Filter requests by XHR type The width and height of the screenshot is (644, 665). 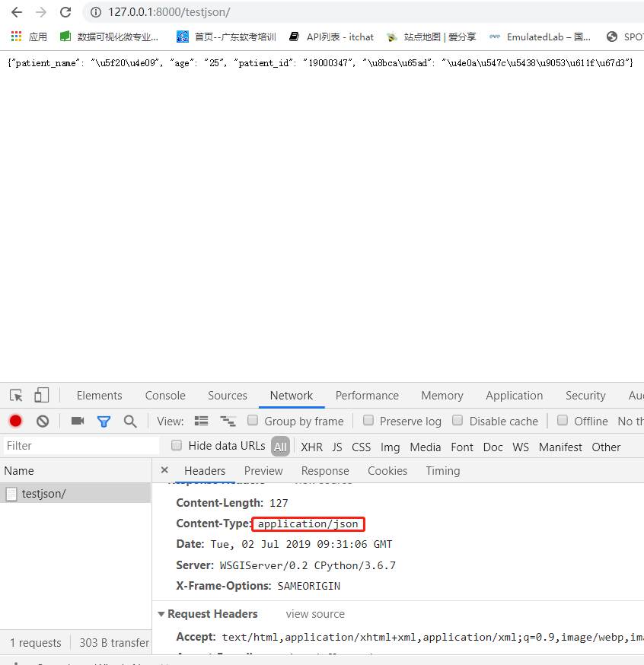point(311,447)
